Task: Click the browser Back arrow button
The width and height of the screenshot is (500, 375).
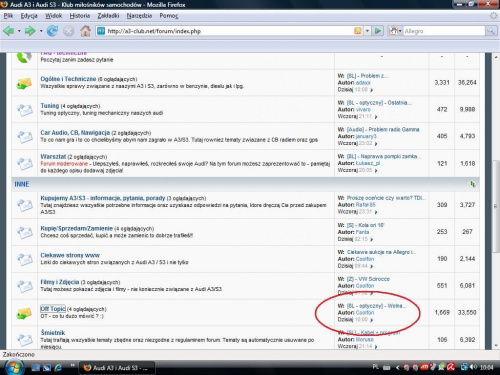Action: tap(9, 31)
